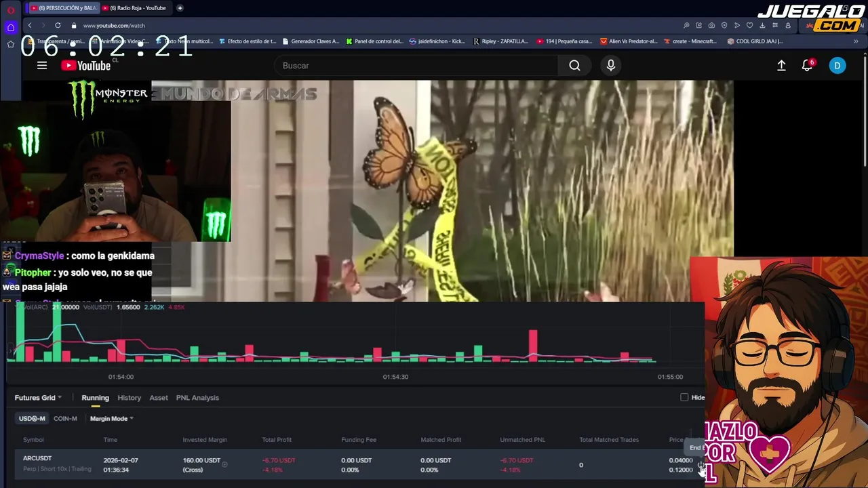Select the COIN-M toggle
868x488 pixels.
pyautogui.click(x=65, y=418)
